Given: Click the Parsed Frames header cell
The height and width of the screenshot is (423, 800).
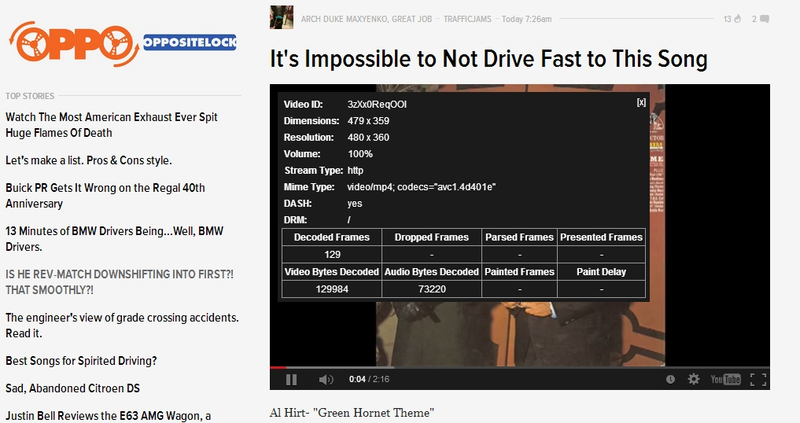Looking at the screenshot, I should (519, 237).
